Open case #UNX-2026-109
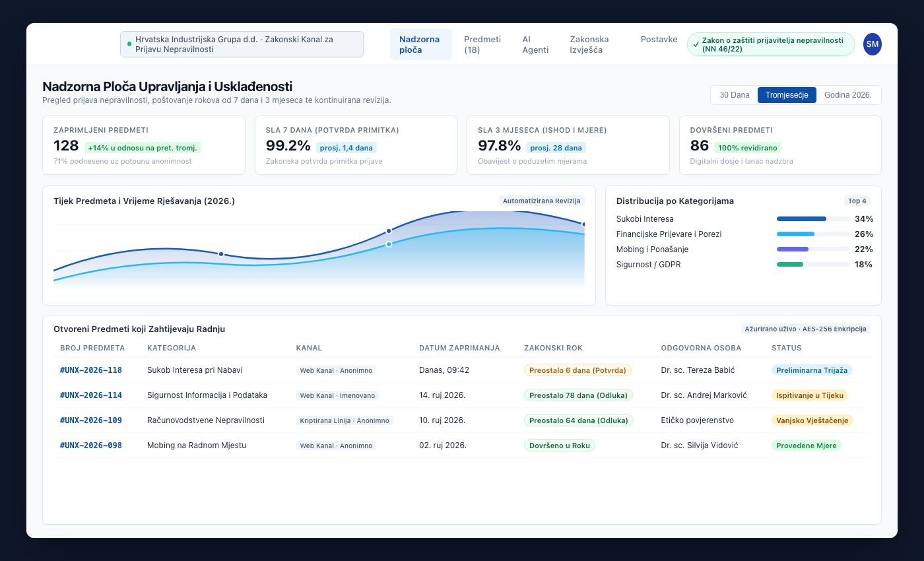The height and width of the screenshot is (561, 924). (91, 420)
